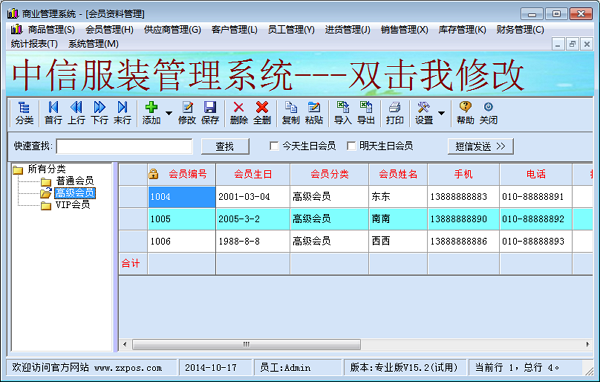The image size is (600, 382).
Task: Click the red banner title 中信服装管理系统
Action: point(152,75)
